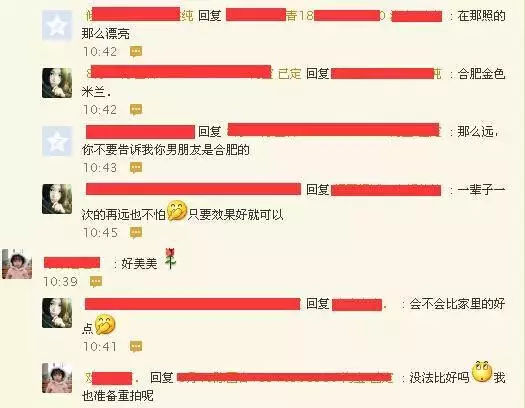Open baby photo avatar beside 好美美 comment
Screen dimensions: 525x408
point(17,264)
